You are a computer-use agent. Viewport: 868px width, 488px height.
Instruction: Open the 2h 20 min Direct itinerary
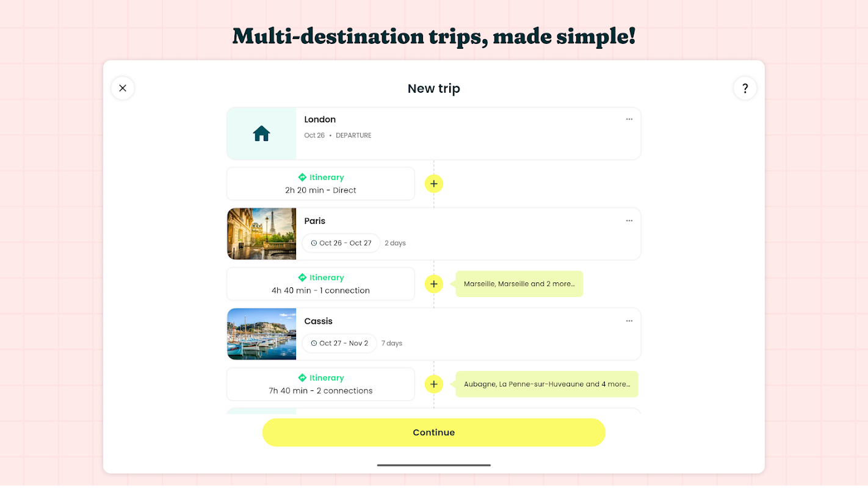click(320, 184)
